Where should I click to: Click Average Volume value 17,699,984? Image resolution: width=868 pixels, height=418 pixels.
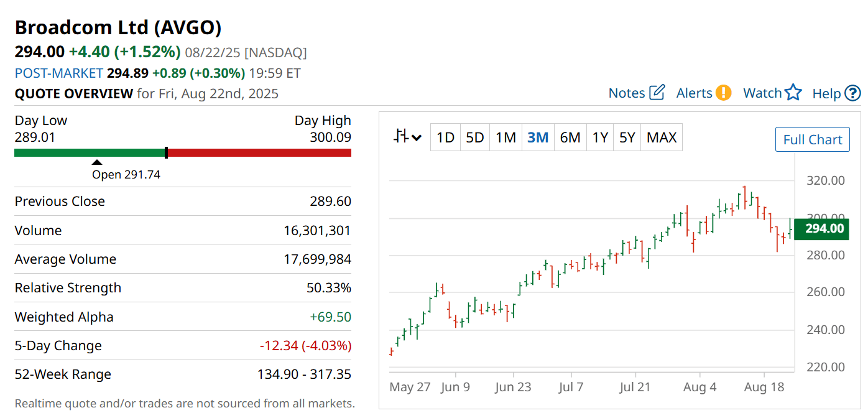pyautogui.click(x=317, y=259)
